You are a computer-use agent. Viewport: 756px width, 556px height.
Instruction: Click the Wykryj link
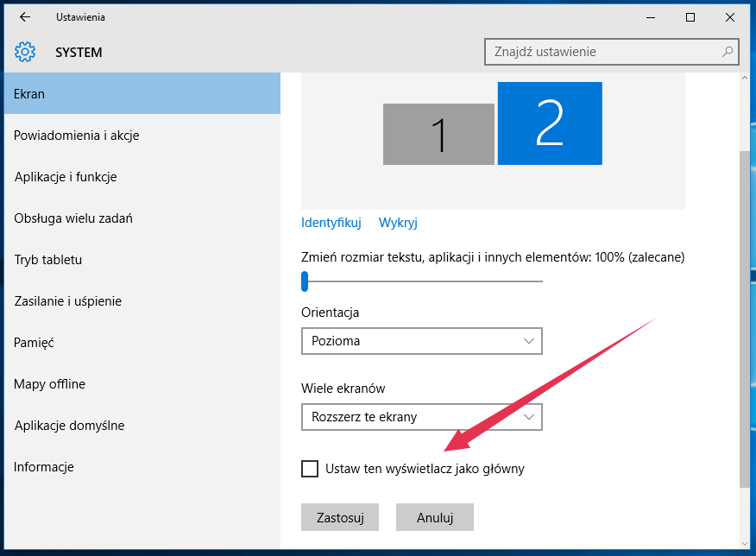[398, 223]
